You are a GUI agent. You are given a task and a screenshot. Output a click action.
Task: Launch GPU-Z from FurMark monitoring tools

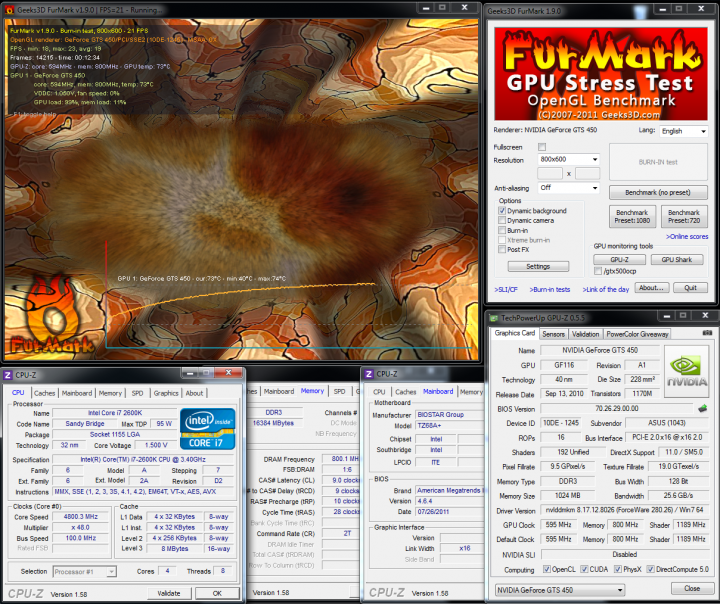(x=619, y=260)
